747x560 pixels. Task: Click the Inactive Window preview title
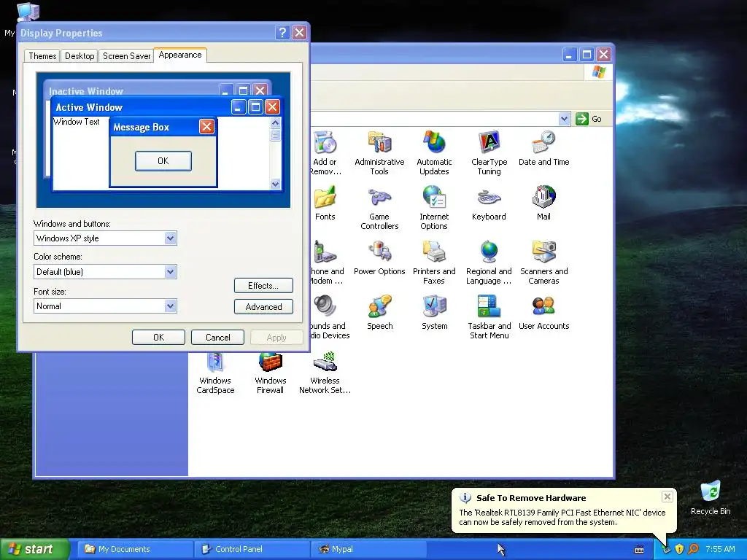(x=86, y=91)
